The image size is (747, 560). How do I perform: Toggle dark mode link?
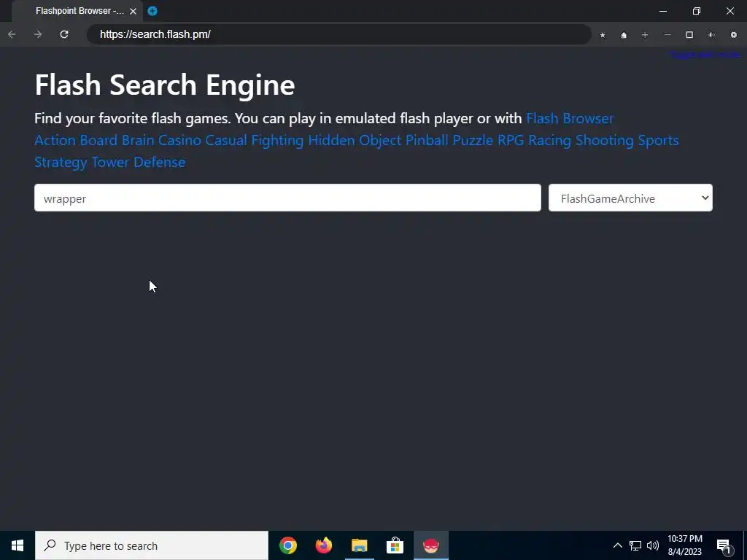pyautogui.click(x=705, y=54)
